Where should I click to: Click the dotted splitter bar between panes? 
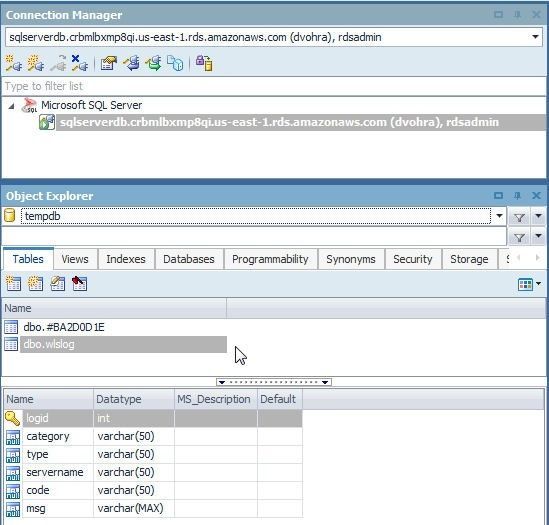[274, 382]
